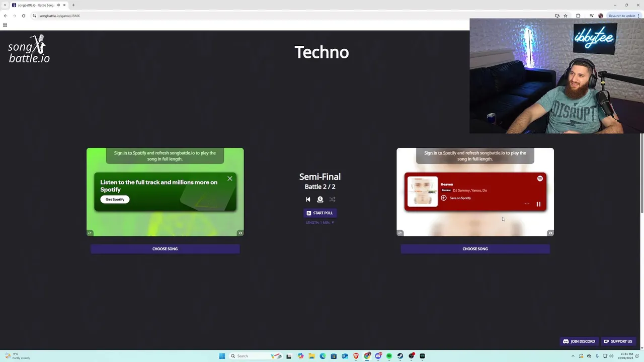Viewport: 644px width, 362px height.
Task: Mute the tab via speaker icon on tab
Action: click(x=58, y=5)
